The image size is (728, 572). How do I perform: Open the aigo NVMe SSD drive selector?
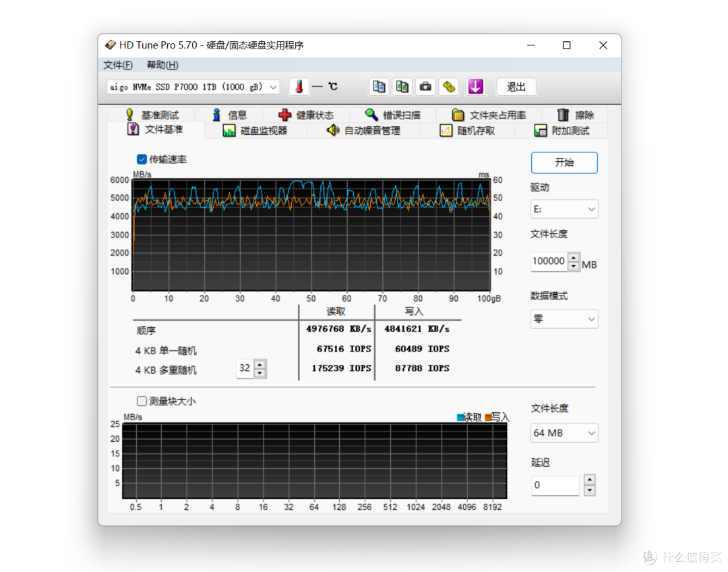point(193,87)
